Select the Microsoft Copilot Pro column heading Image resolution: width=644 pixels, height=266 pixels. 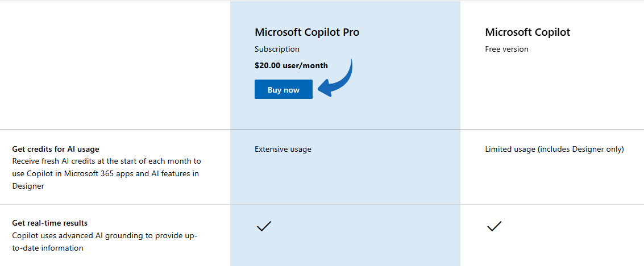[x=307, y=32]
